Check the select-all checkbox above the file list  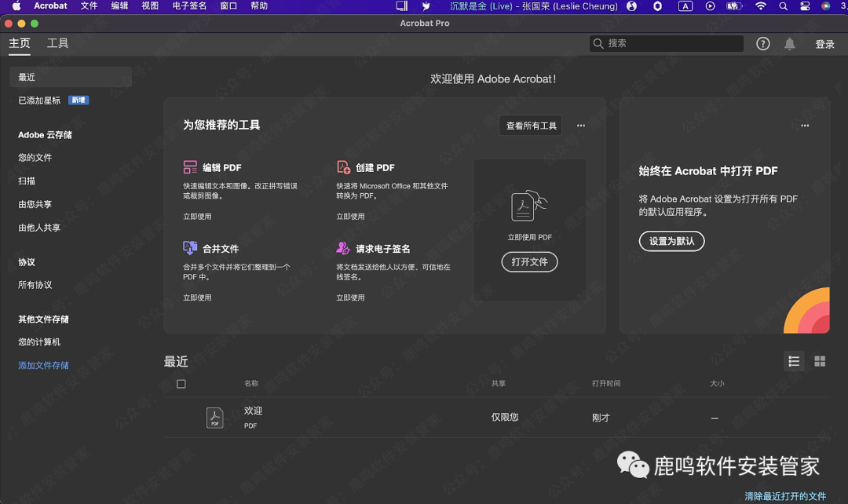pos(181,383)
